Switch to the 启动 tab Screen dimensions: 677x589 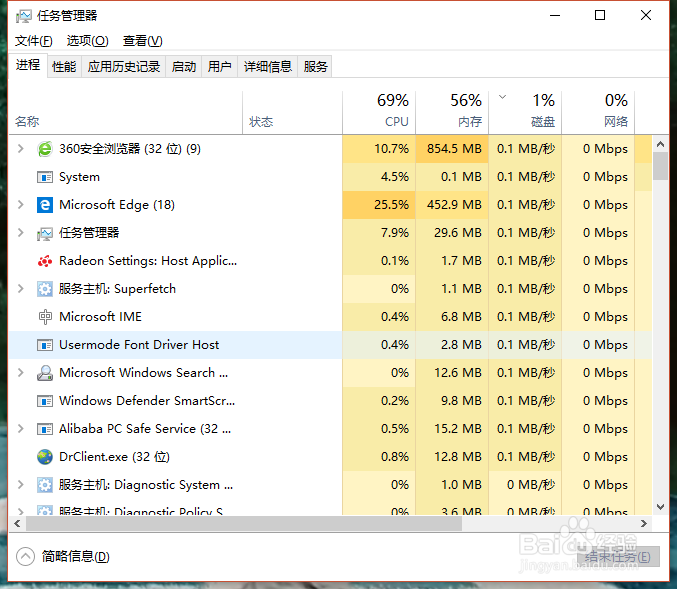click(184, 67)
